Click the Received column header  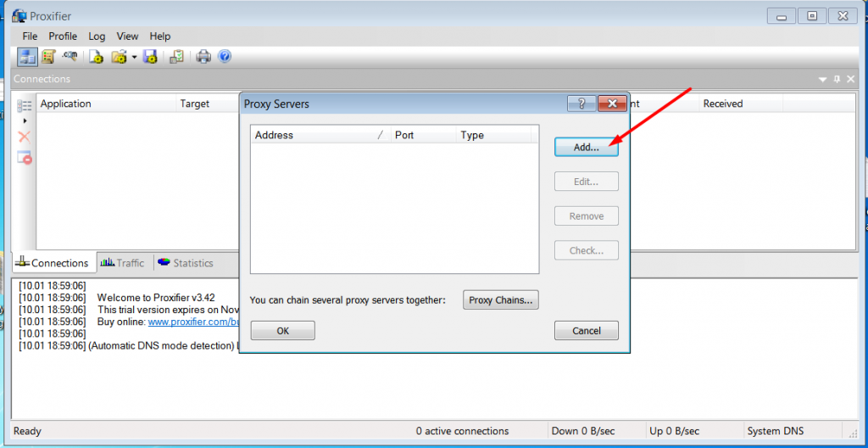pyautogui.click(x=741, y=104)
